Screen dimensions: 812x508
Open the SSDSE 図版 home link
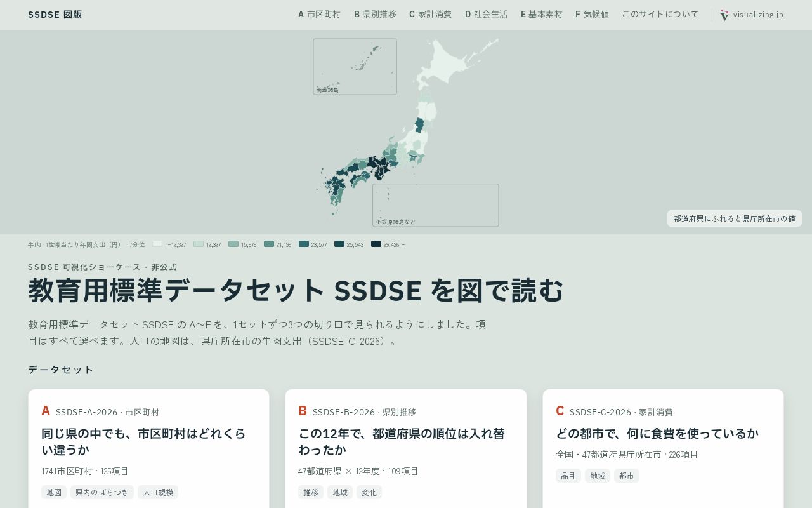coord(55,15)
